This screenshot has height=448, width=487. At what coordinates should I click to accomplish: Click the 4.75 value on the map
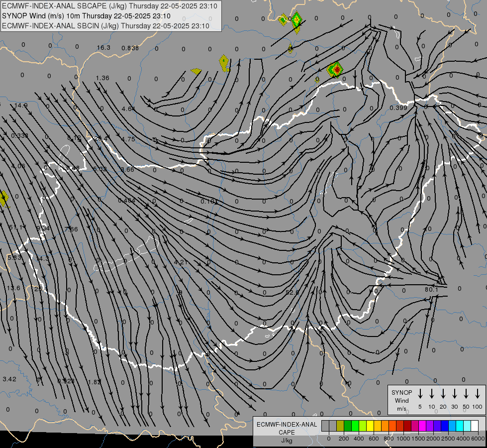click(x=128, y=139)
